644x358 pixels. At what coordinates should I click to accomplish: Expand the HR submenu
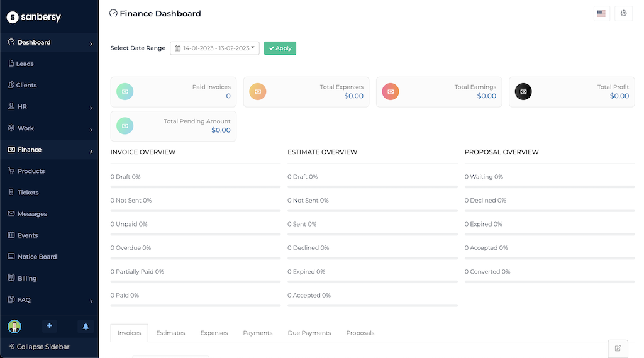(49, 107)
